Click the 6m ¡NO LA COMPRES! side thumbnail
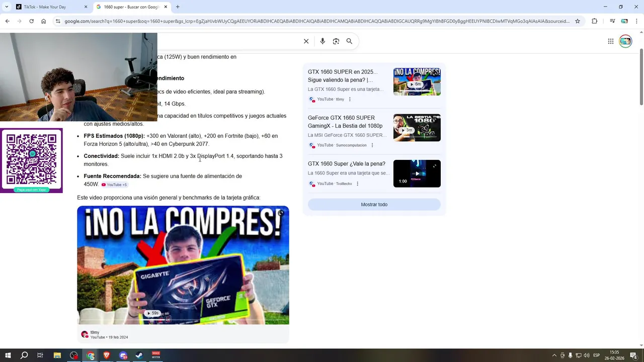The width and height of the screenshot is (644, 362). [x=417, y=81]
